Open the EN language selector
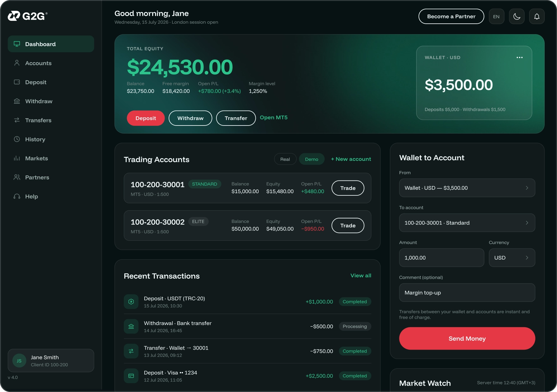557x392 pixels. (497, 16)
